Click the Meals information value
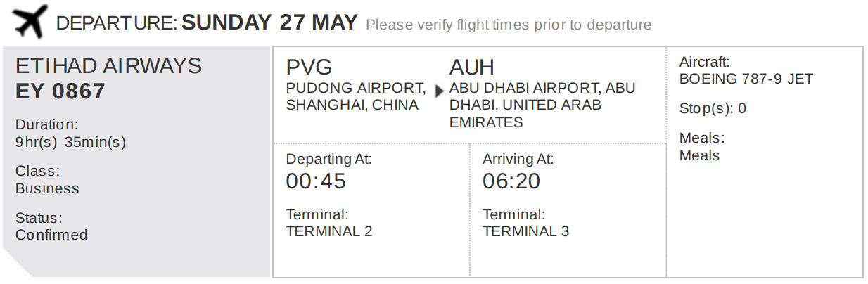Viewport: 868px width, 284px height. pos(699,155)
